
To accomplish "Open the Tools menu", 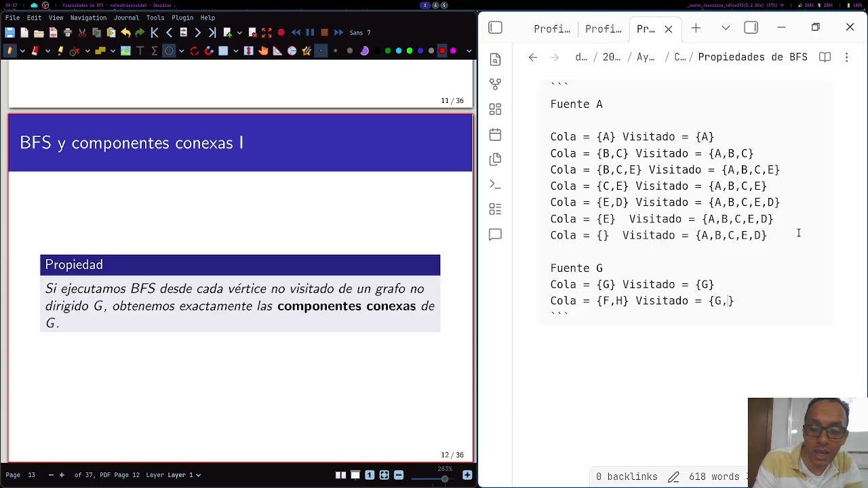I will point(155,18).
